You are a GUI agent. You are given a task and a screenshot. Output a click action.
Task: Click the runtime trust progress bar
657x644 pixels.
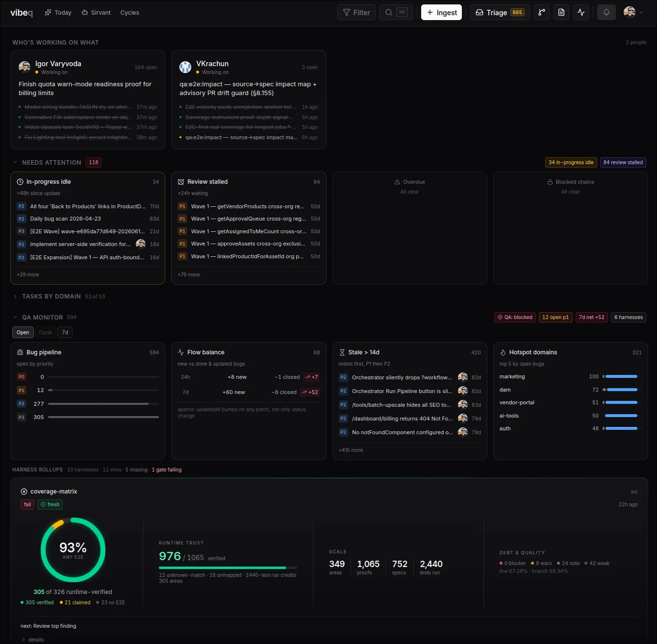[x=228, y=568]
